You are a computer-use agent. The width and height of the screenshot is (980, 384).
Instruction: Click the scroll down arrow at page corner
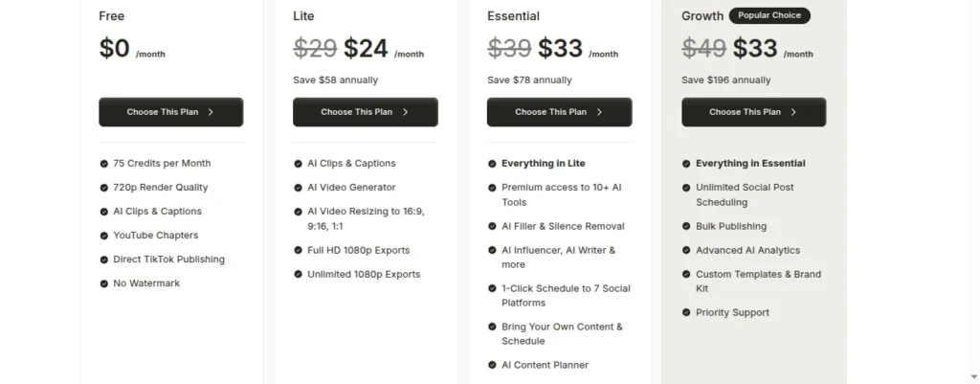973,376
